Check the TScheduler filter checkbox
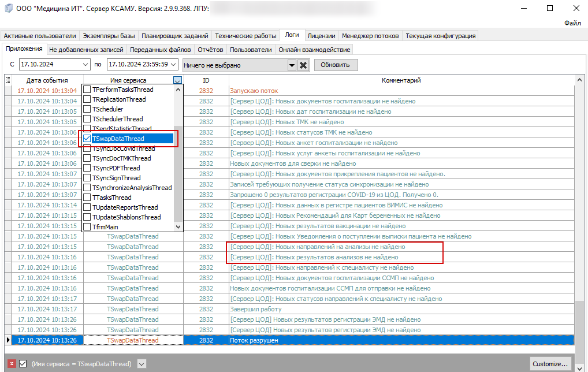This screenshot has height=372, width=588. (x=87, y=109)
